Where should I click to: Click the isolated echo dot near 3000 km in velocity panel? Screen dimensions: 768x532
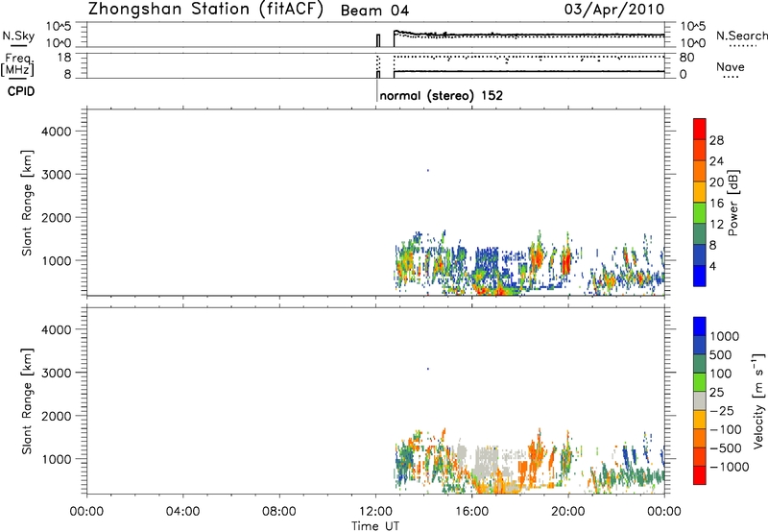coord(428,369)
